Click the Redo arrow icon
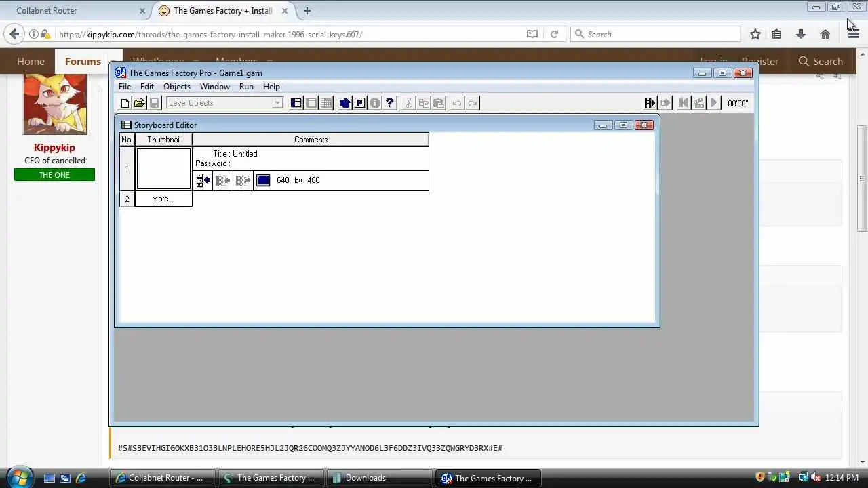 click(x=473, y=103)
